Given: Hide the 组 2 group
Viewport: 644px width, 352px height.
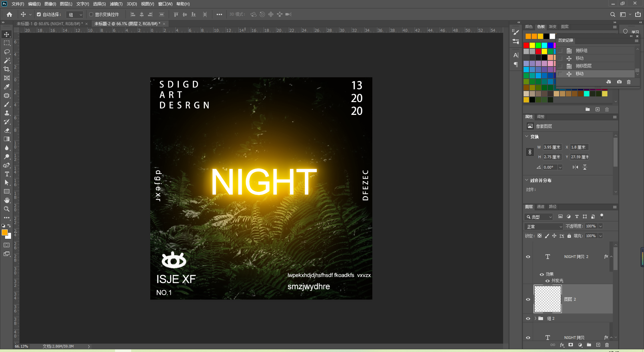Looking at the screenshot, I should [528, 319].
